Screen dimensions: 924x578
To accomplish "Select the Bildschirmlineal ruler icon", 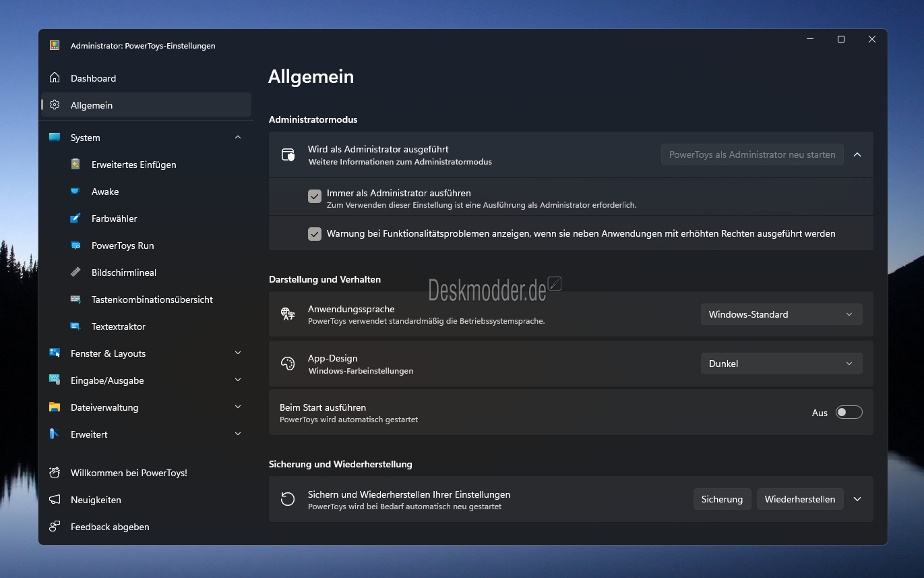I will [x=76, y=272].
